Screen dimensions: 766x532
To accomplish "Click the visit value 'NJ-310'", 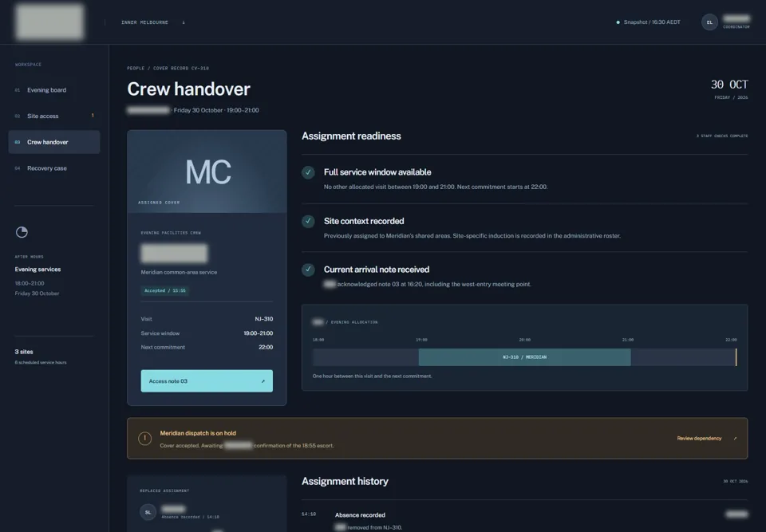I will (x=264, y=319).
